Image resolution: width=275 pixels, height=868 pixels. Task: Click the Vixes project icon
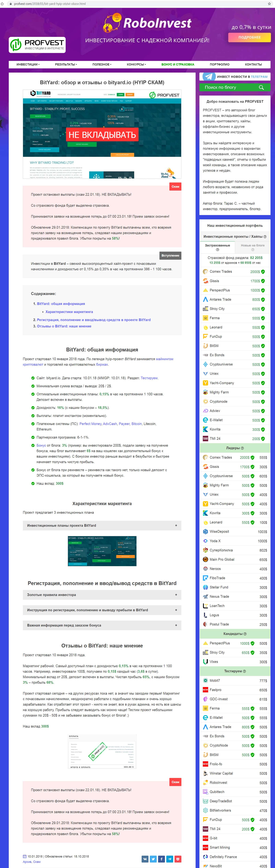pos(205,662)
